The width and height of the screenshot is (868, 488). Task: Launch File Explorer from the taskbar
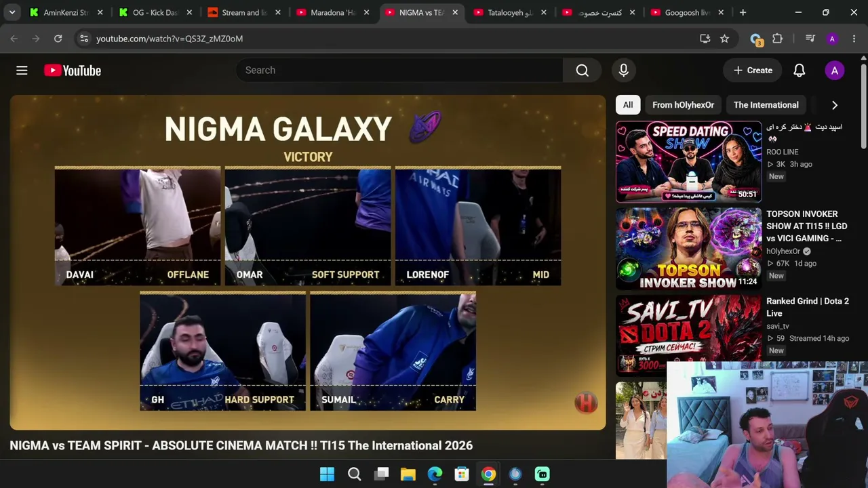[408, 474]
